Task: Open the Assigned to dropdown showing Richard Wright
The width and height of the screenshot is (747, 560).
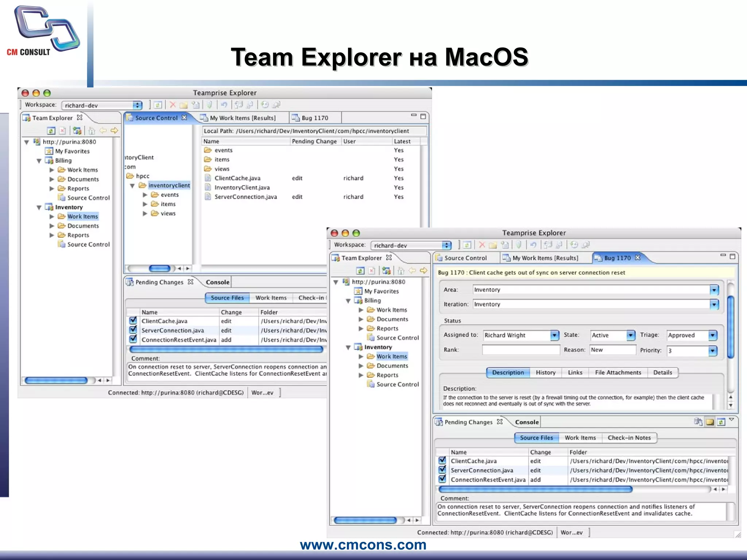Action: [x=554, y=335]
